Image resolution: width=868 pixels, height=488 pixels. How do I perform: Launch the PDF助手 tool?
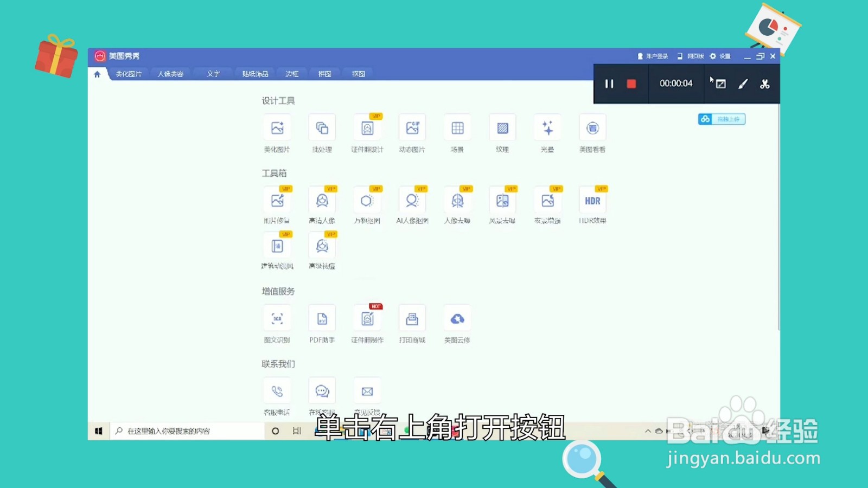[x=322, y=319]
